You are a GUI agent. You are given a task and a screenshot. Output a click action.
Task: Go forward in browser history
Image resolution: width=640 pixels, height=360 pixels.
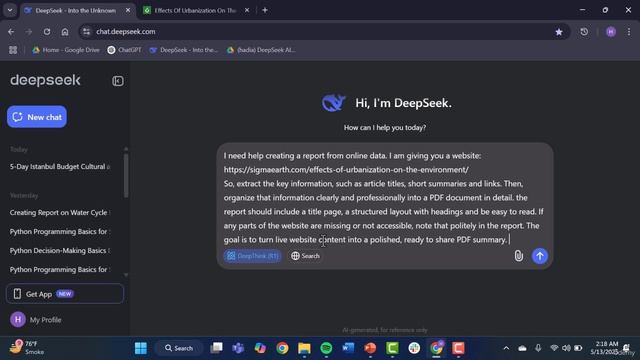click(29, 31)
